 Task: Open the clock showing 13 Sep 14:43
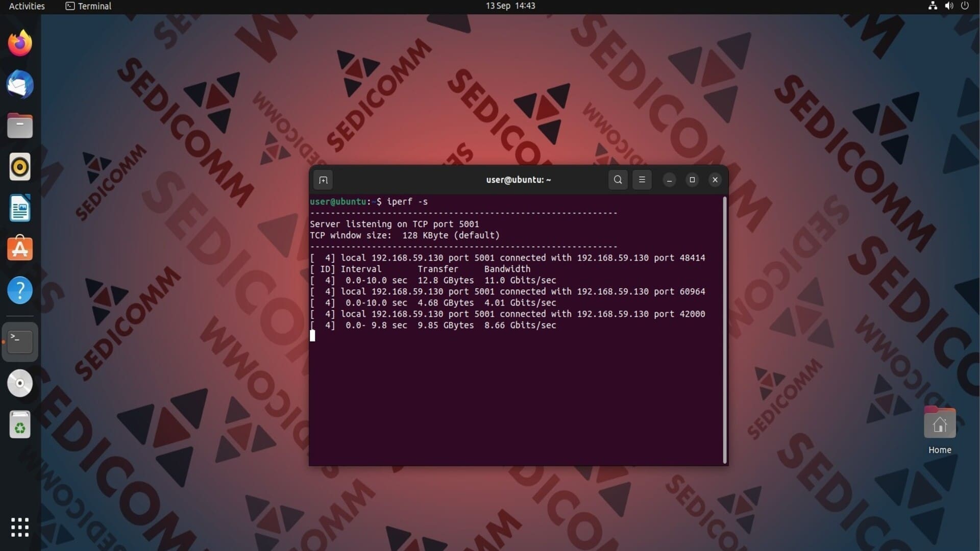[x=510, y=6]
